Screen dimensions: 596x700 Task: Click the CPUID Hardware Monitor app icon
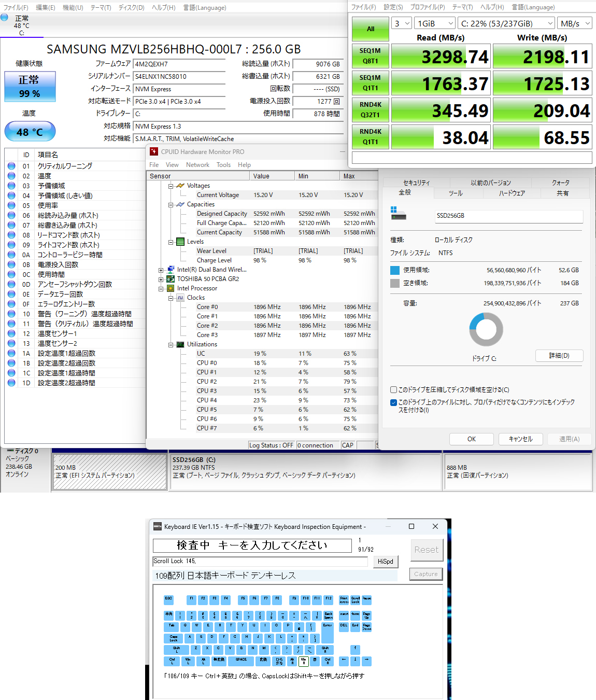pos(153,151)
